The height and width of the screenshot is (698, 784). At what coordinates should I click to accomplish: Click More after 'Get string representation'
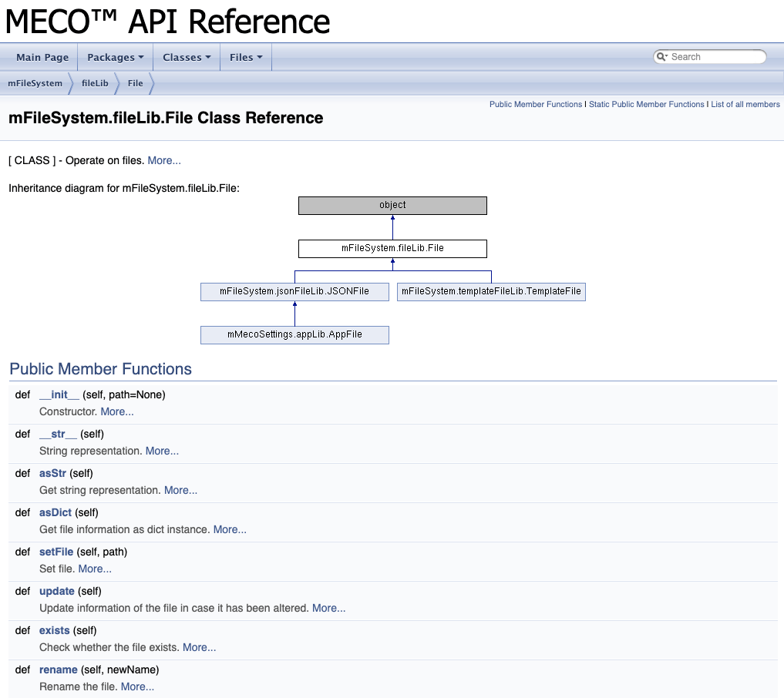pos(180,490)
